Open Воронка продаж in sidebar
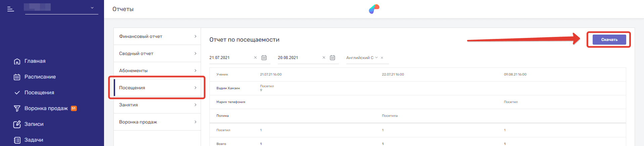644x146 pixels. (46, 108)
